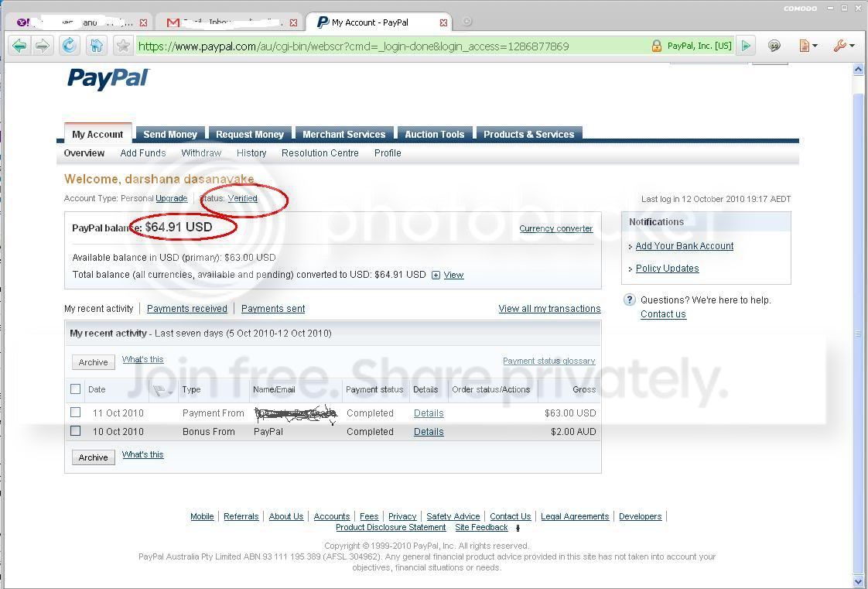This screenshot has width=868, height=589.
Task: Click the browser forward arrow button
Action: click(x=42, y=46)
